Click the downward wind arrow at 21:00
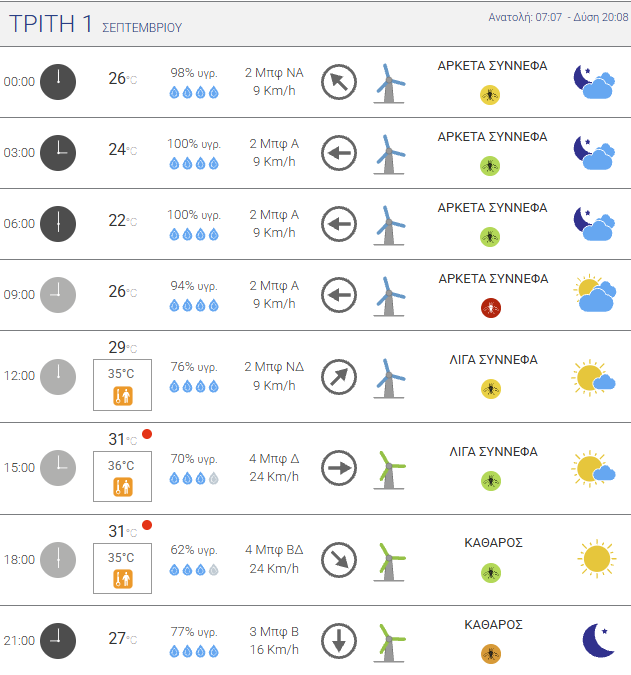631x675 pixels. (x=339, y=641)
